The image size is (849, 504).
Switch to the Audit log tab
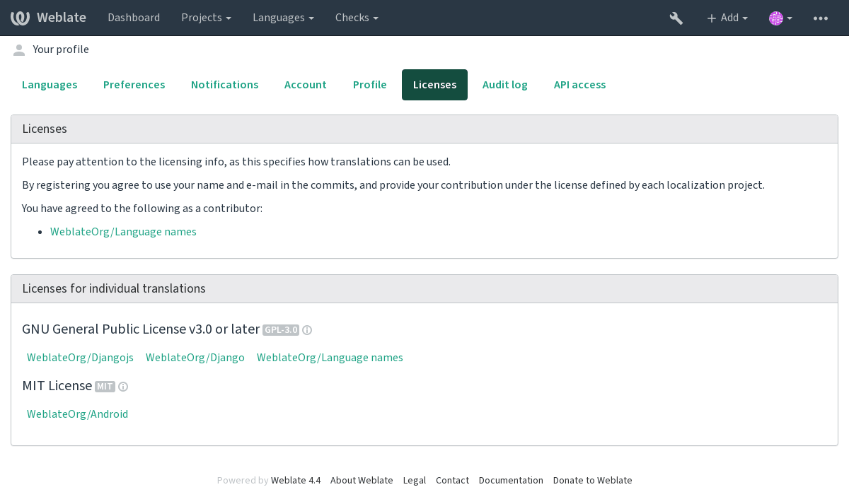(x=505, y=85)
